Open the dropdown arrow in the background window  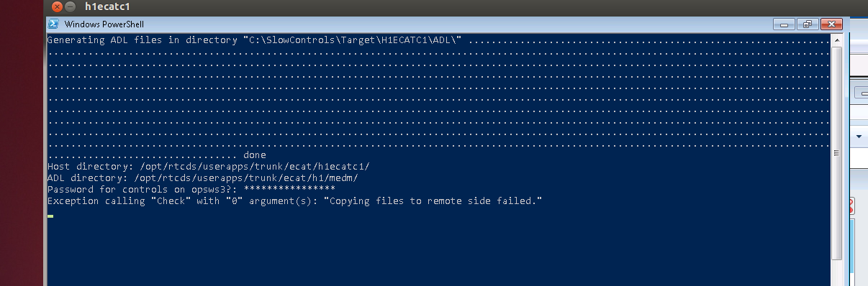[859, 136]
